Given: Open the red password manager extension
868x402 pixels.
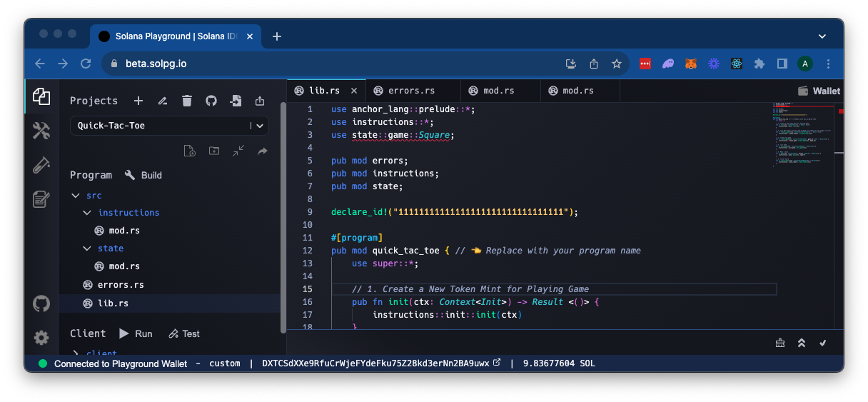Looking at the screenshot, I should [645, 64].
